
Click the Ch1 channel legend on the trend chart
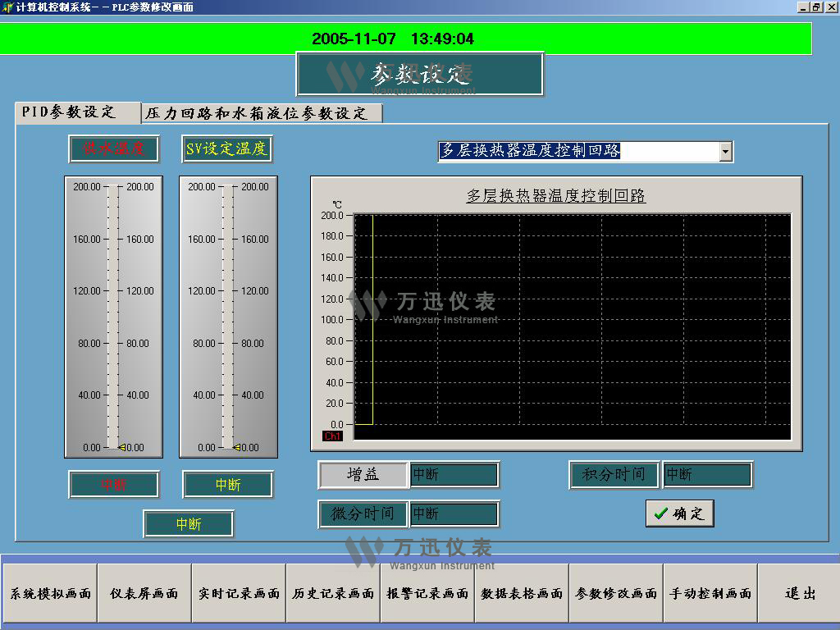tap(331, 436)
